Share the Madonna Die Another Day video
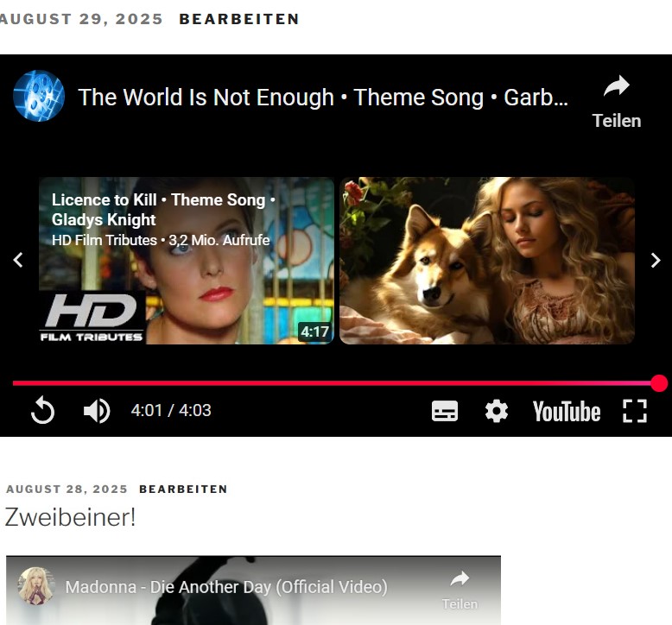This screenshot has width=672, height=625. (x=460, y=590)
